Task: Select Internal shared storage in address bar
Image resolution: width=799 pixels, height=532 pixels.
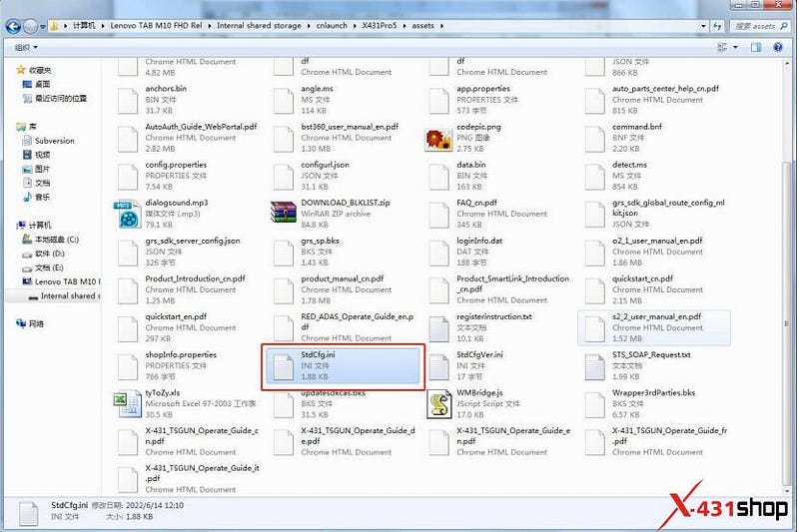Action: pyautogui.click(x=259, y=26)
